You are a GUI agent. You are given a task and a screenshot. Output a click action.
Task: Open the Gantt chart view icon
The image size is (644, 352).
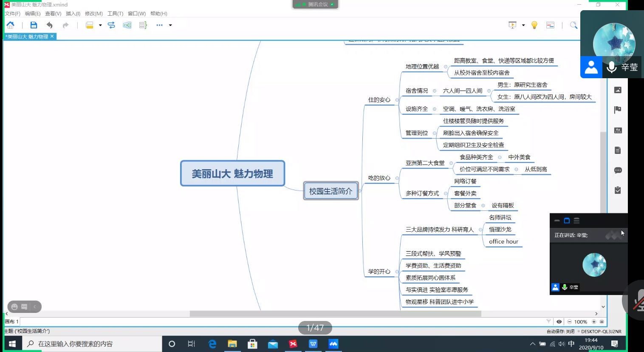tap(550, 25)
